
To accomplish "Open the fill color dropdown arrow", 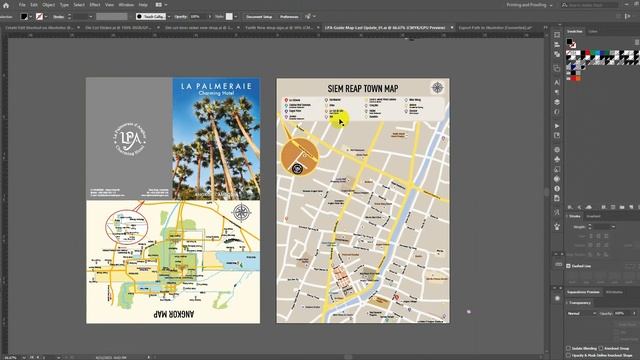I will click(31, 17).
